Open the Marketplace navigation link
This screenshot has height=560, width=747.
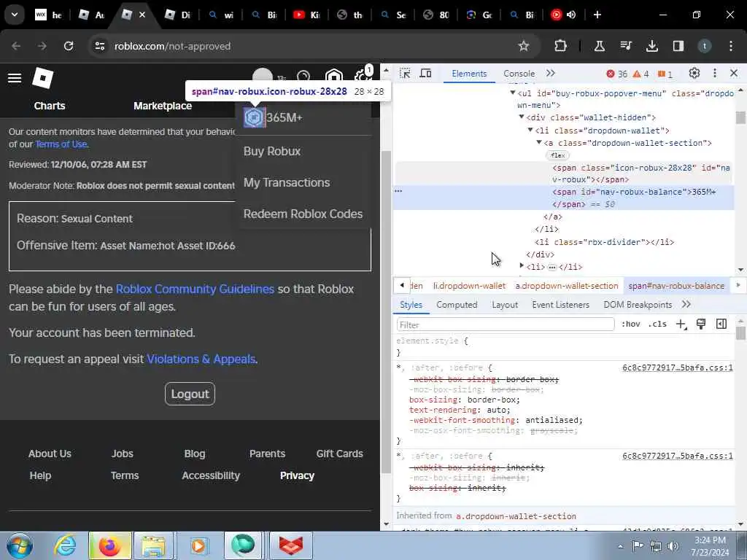click(x=163, y=106)
